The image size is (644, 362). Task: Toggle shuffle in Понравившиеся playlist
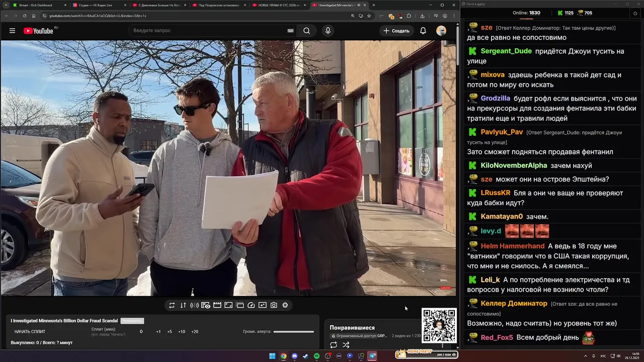(346, 345)
